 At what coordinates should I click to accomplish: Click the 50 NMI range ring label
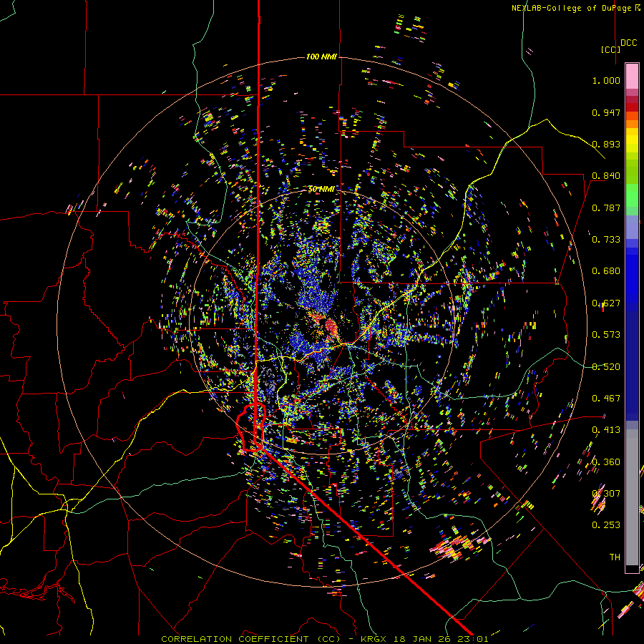tap(321, 189)
